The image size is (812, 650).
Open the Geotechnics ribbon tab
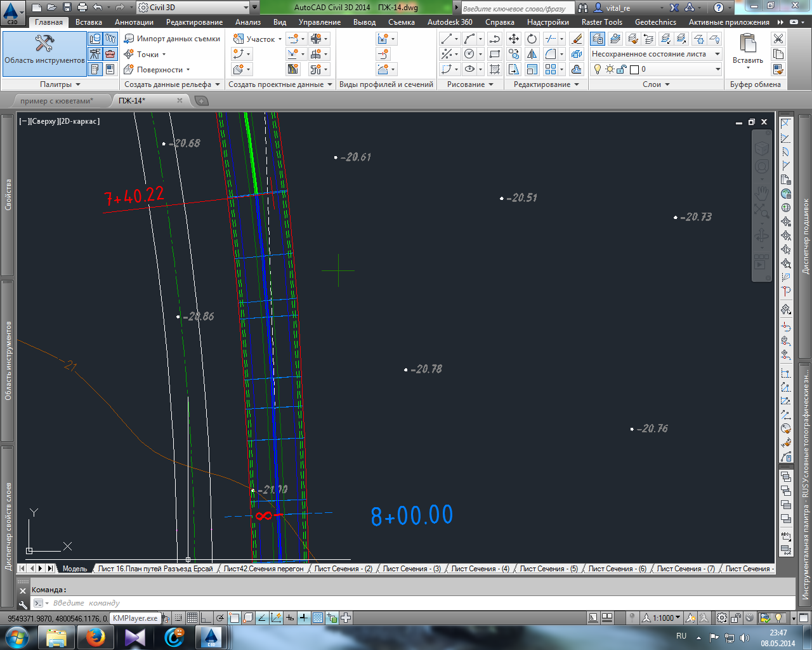click(x=655, y=22)
